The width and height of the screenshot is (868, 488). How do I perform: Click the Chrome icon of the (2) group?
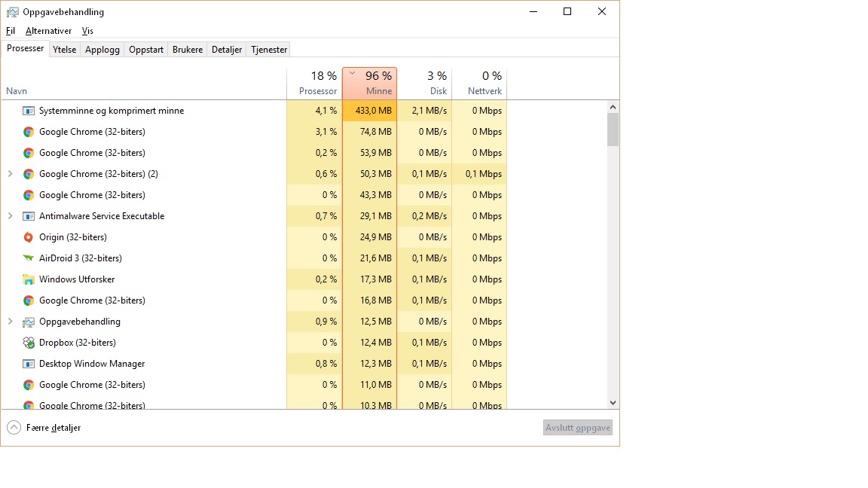(x=28, y=174)
